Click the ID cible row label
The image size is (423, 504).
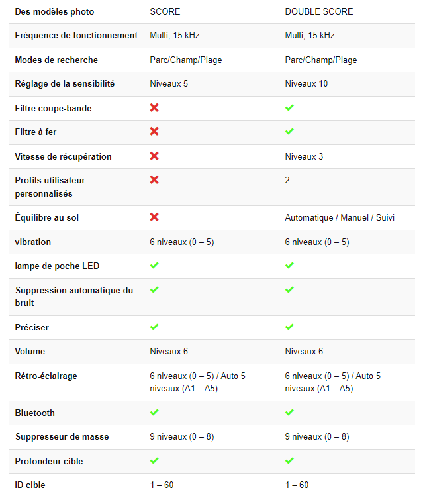click(30, 485)
